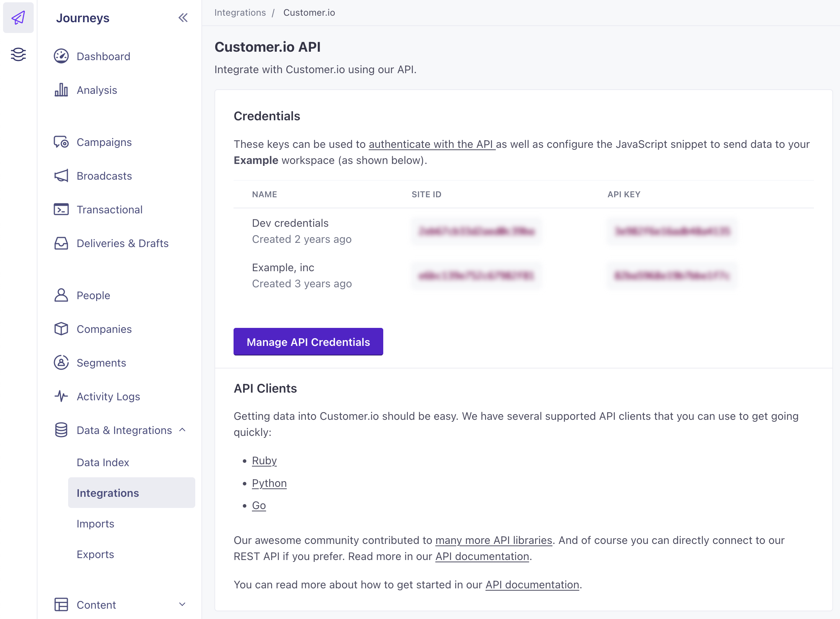
Task: Click the blurred Site ID for Example, inc
Action: [x=477, y=275]
